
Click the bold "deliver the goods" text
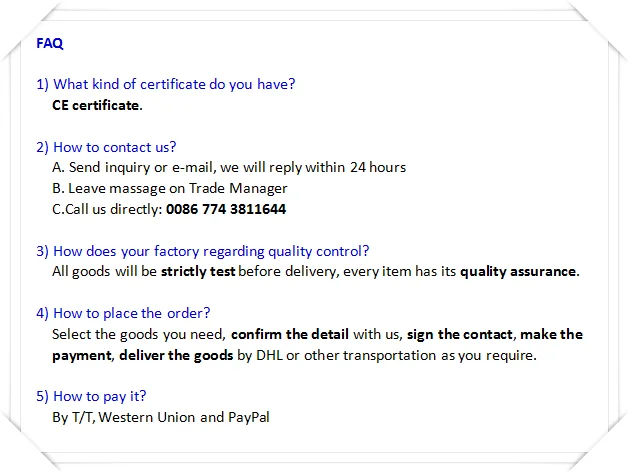pyautogui.click(x=177, y=354)
